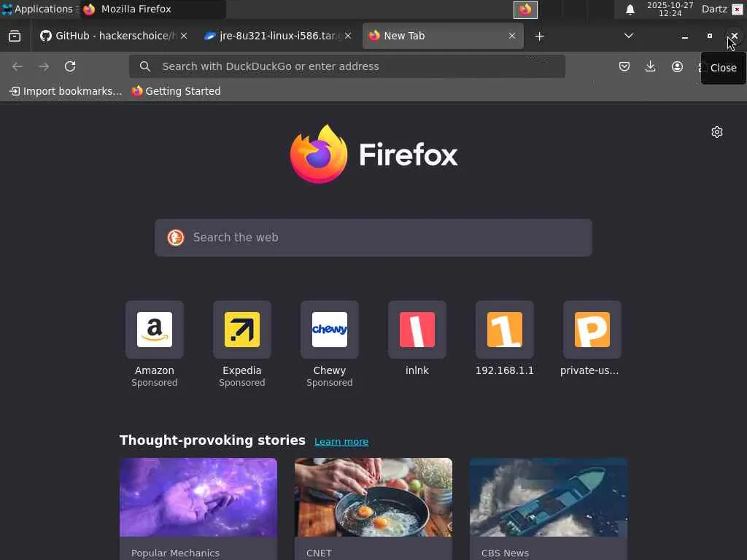Viewport: 747px width, 560px height.
Task: Go forward with the forward arrow
Action: [x=44, y=66]
